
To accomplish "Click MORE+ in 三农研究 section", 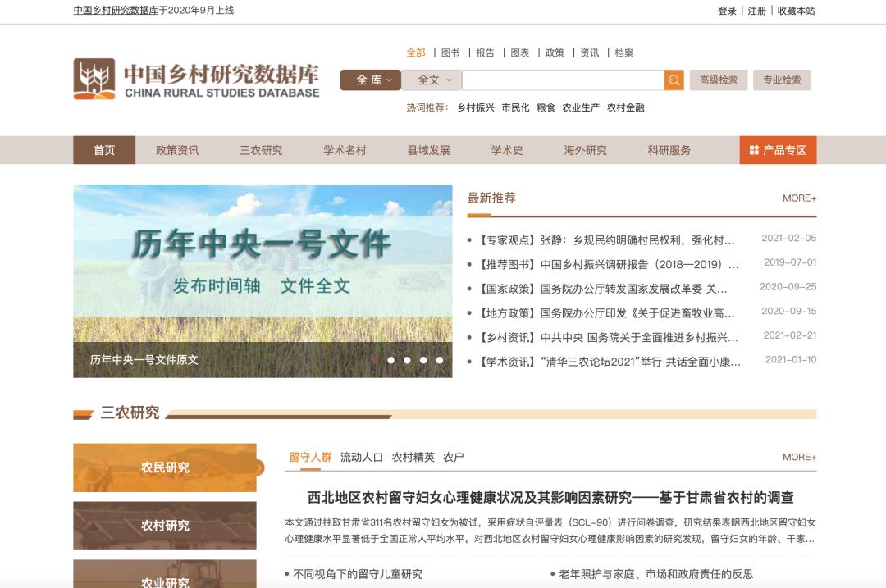I will pos(800,457).
